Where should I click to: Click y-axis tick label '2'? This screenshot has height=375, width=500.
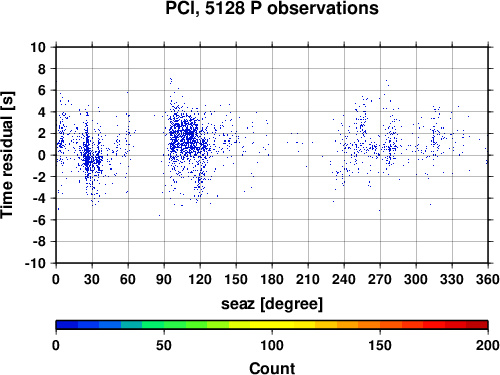(x=42, y=134)
